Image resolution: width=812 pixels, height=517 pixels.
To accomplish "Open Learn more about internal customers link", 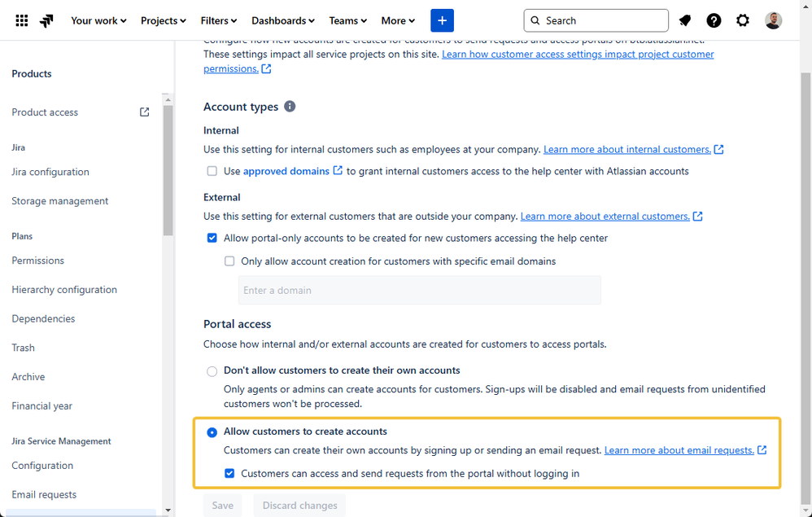I will pyautogui.click(x=627, y=149).
